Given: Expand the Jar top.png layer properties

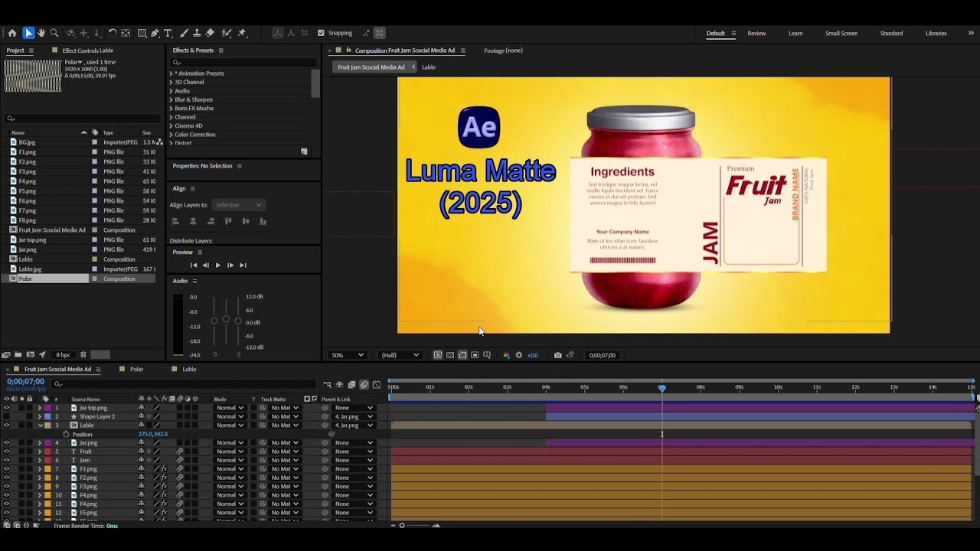Looking at the screenshot, I should [x=40, y=408].
